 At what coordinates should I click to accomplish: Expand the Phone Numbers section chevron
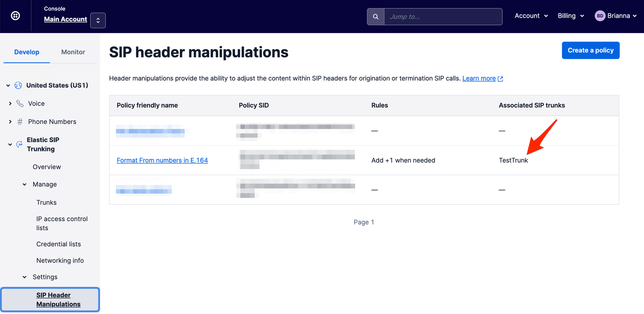point(10,122)
